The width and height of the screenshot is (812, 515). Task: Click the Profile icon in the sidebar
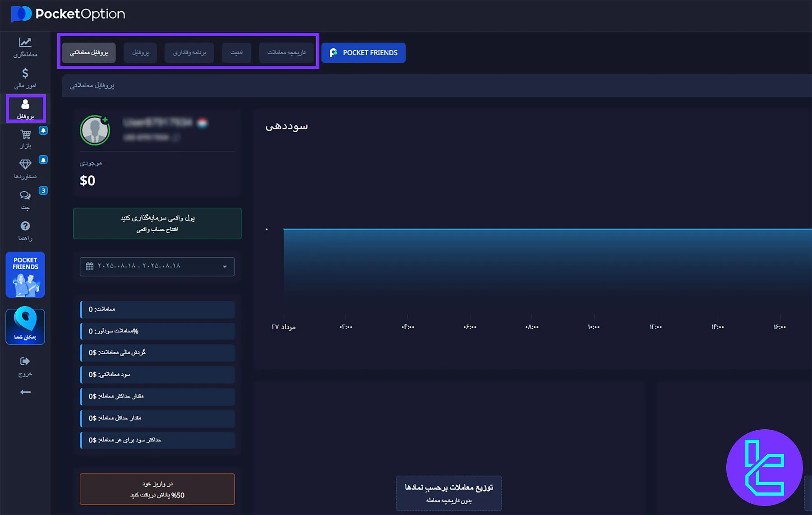pos(25,108)
